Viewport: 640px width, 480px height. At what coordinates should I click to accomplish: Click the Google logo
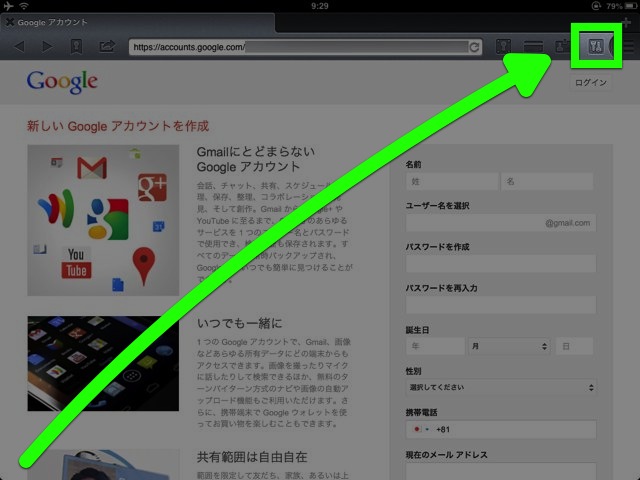(x=62, y=82)
